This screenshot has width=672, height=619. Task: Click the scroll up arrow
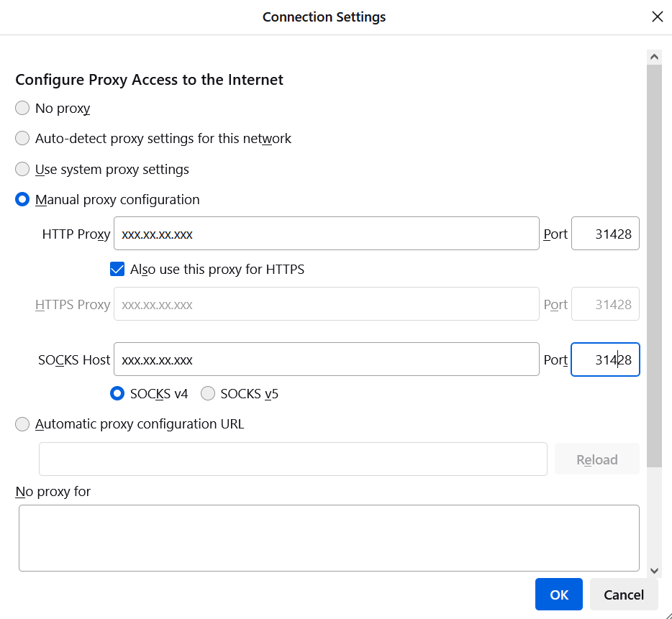[x=654, y=57]
